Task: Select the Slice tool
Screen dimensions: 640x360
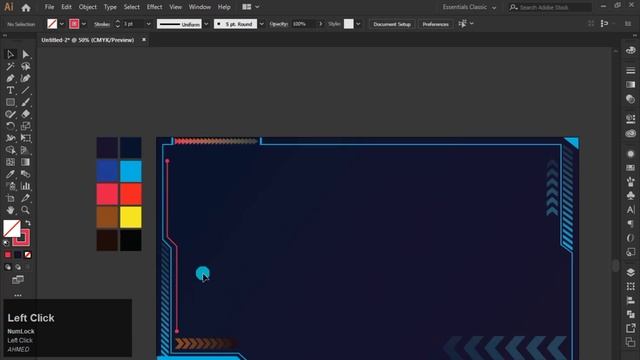Action: [x=26, y=198]
